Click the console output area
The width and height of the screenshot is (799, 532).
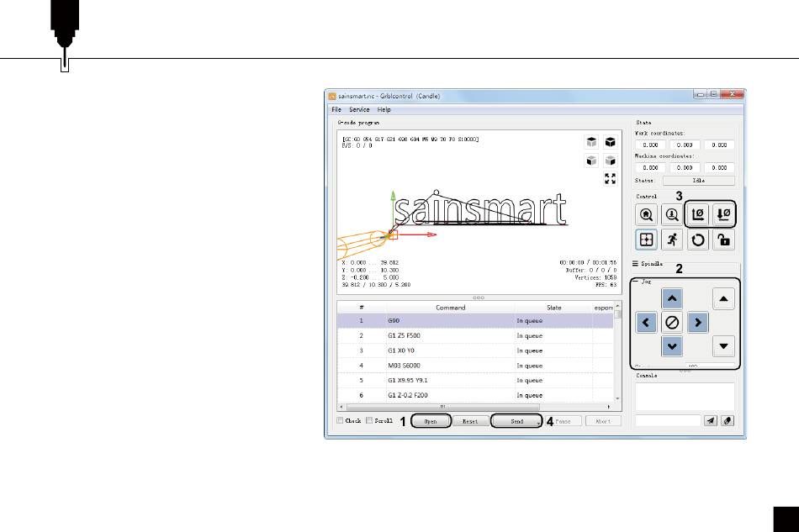685,397
